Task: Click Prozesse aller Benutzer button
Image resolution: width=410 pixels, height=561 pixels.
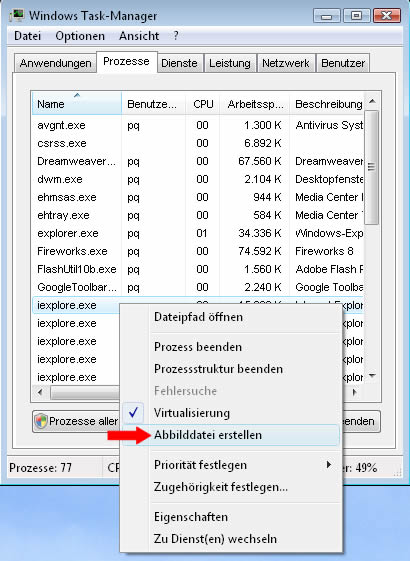Action: pos(76,421)
